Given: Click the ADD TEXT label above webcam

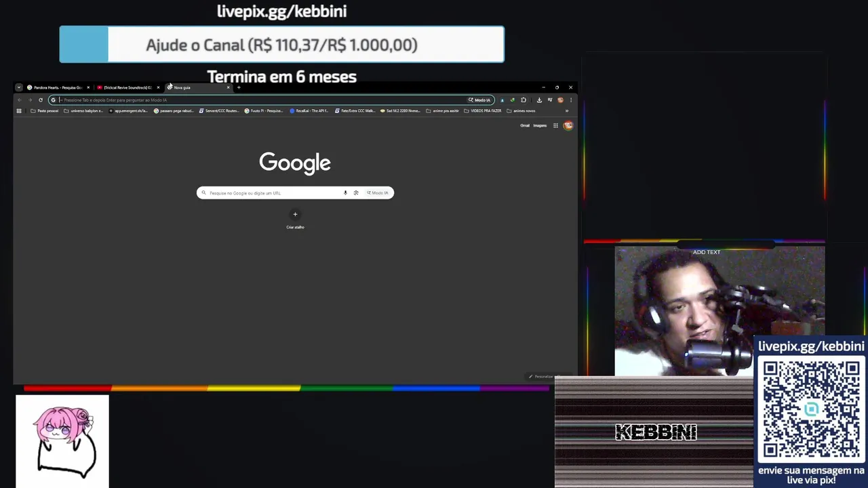Looking at the screenshot, I should click(x=707, y=252).
